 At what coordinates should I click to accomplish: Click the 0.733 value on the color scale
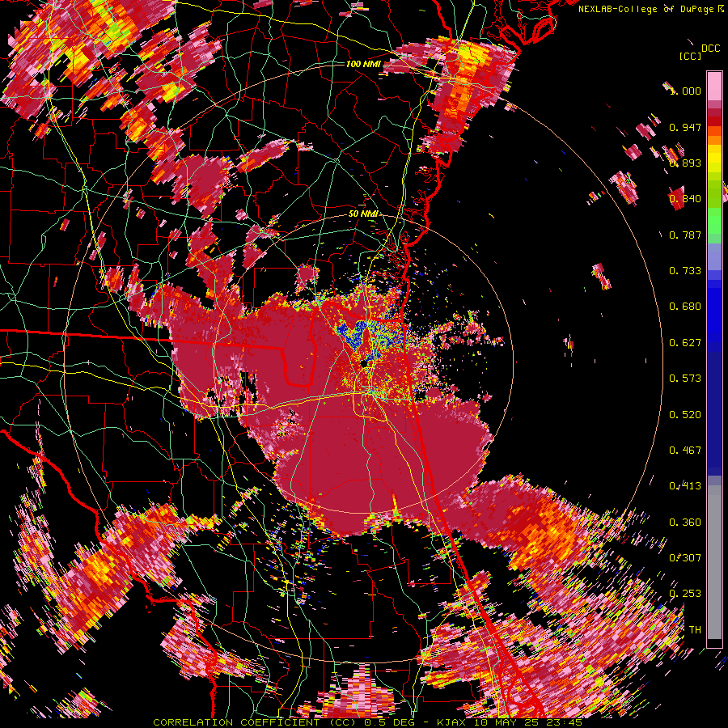tap(685, 271)
